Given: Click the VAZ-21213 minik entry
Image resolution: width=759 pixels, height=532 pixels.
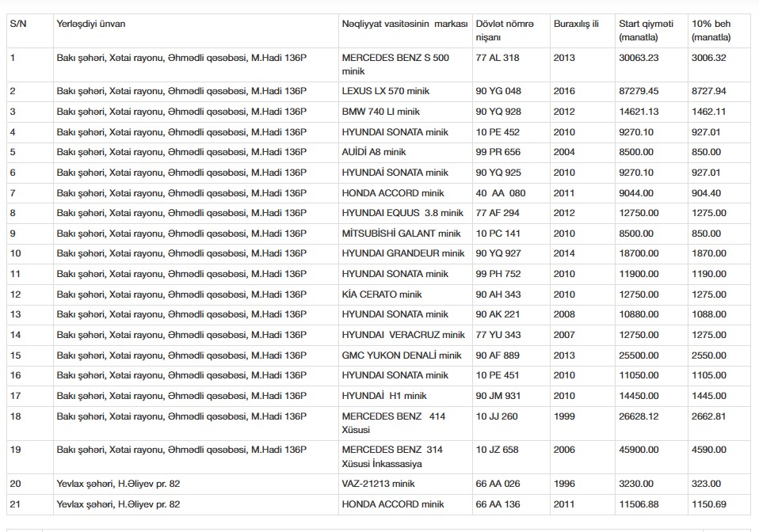Looking at the screenshot, I should tap(378, 484).
